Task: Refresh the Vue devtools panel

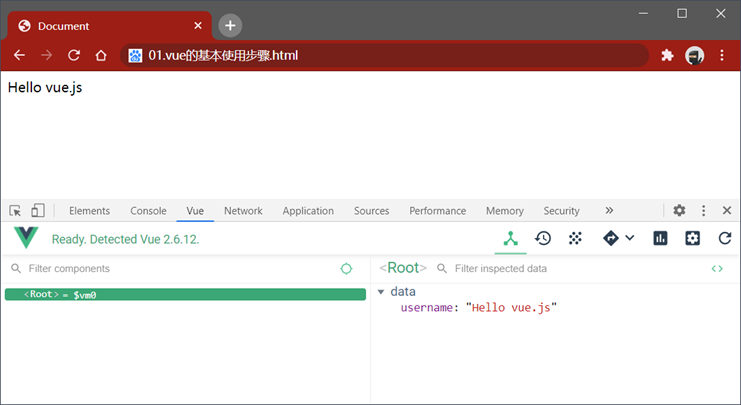Action: coord(725,238)
